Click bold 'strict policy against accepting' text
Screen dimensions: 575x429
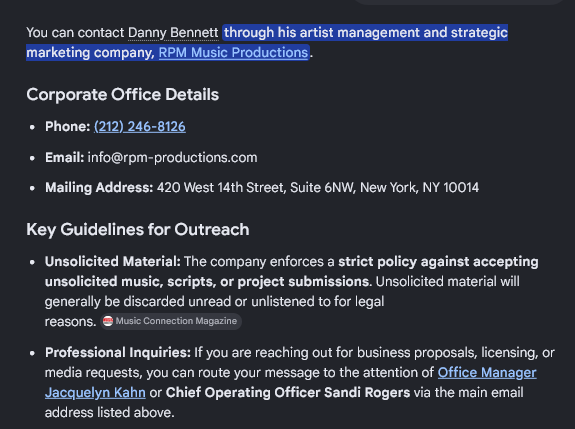click(x=438, y=262)
